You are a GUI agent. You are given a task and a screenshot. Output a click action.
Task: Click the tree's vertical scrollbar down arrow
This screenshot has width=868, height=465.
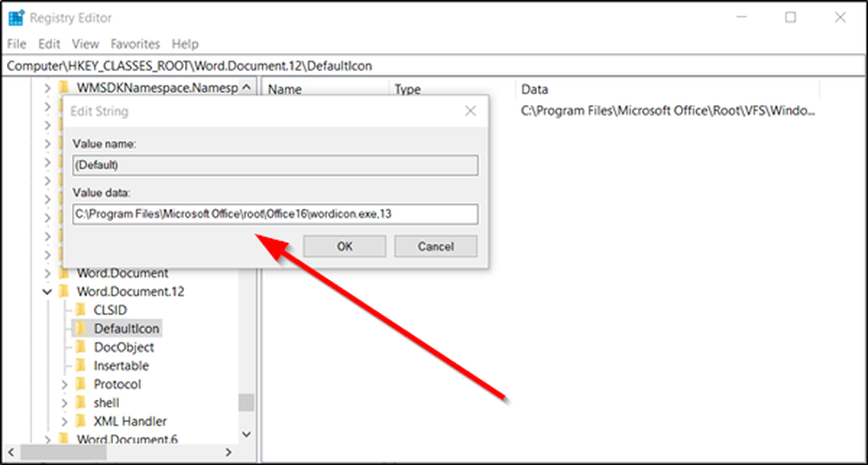pos(247,432)
